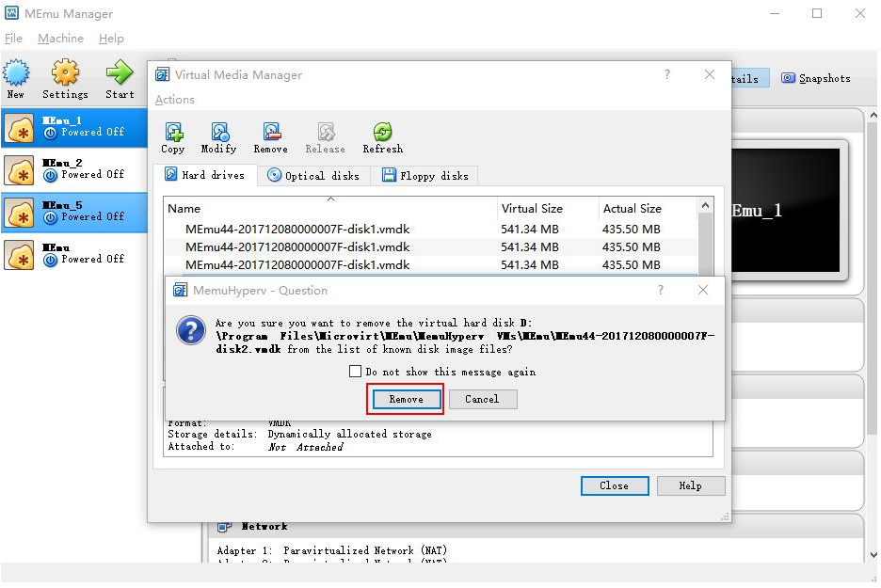Enable 'Do not show this message again'
Viewport: 881px width, 588px height.
coord(356,372)
